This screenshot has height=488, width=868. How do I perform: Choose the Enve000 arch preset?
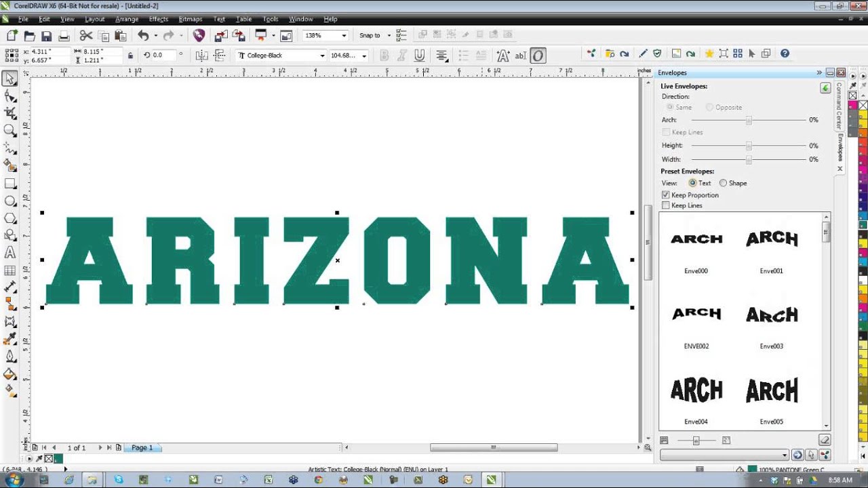click(x=696, y=239)
